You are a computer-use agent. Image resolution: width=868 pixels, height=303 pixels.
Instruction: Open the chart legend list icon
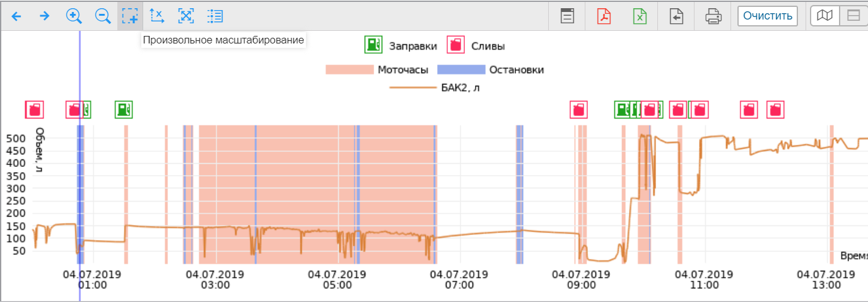(214, 16)
